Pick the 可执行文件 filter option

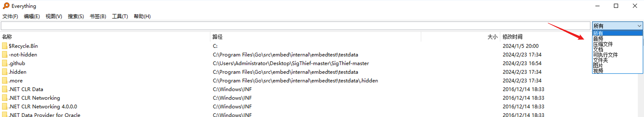click(605, 55)
